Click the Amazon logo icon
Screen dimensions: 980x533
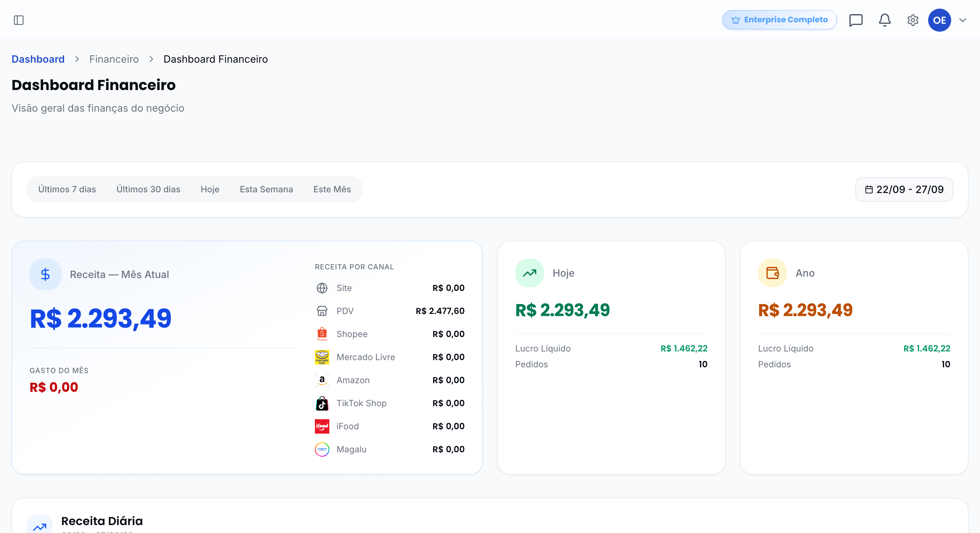point(322,380)
